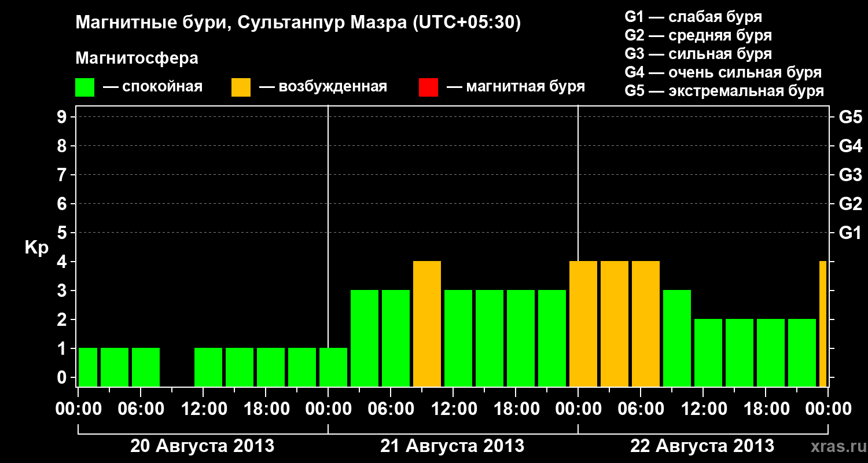
Task: Click the 'G5 — экстремальная буря' legend line
Action: [x=724, y=91]
